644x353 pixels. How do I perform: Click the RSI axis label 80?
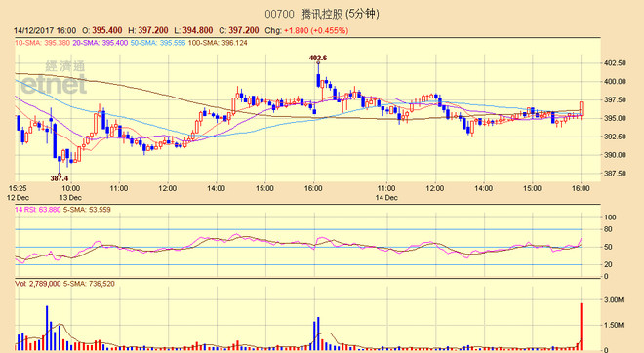(608, 229)
